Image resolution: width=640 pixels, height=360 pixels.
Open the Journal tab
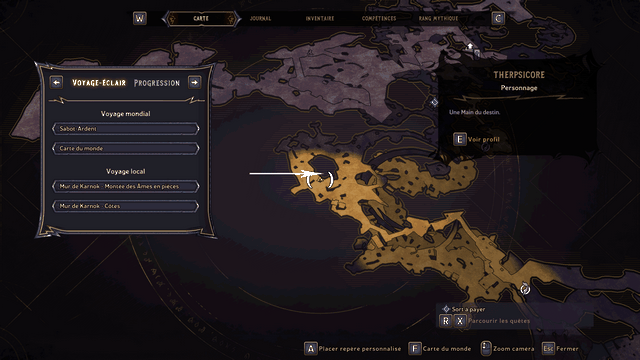click(x=260, y=18)
